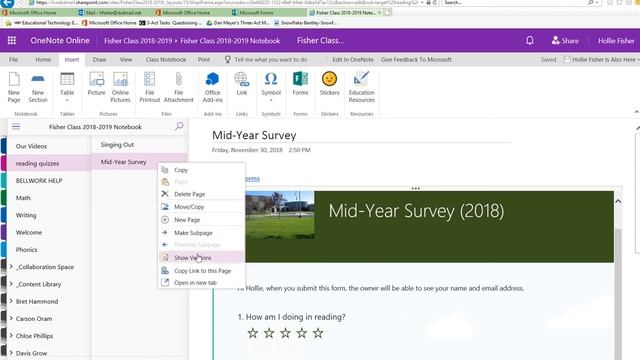Switch to the Home tab
The image size is (640, 360).
pos(43,60)
